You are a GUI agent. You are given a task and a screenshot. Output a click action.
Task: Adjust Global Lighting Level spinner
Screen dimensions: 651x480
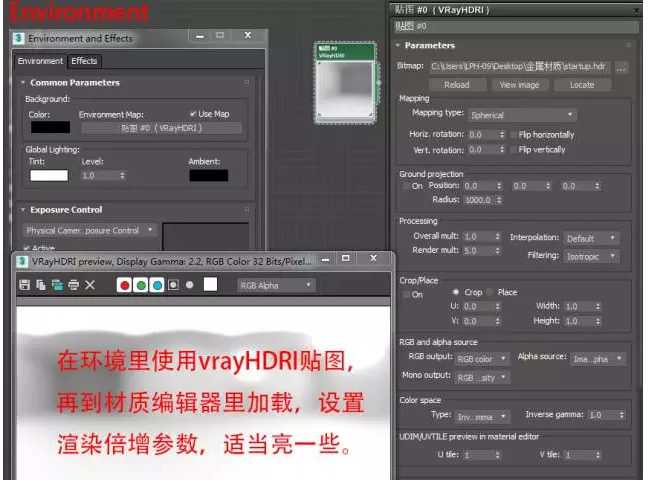click(122, 176)
